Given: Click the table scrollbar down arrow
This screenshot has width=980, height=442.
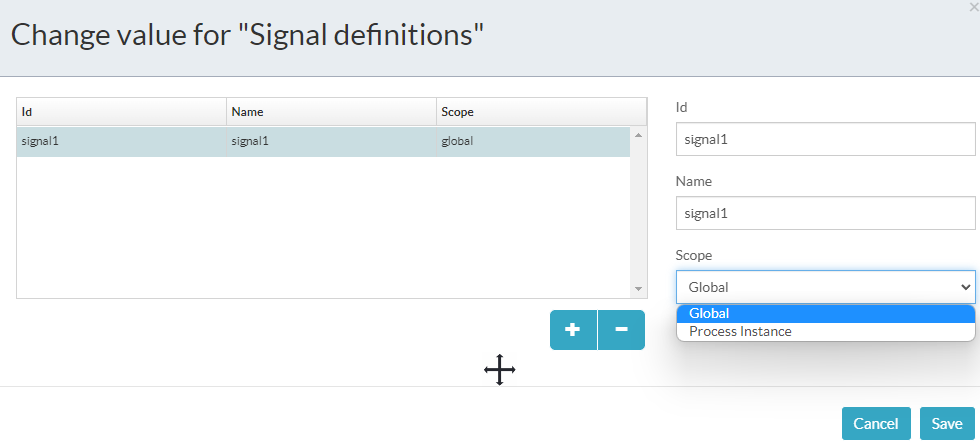Looking at the screenshot, I should point(639,289).
